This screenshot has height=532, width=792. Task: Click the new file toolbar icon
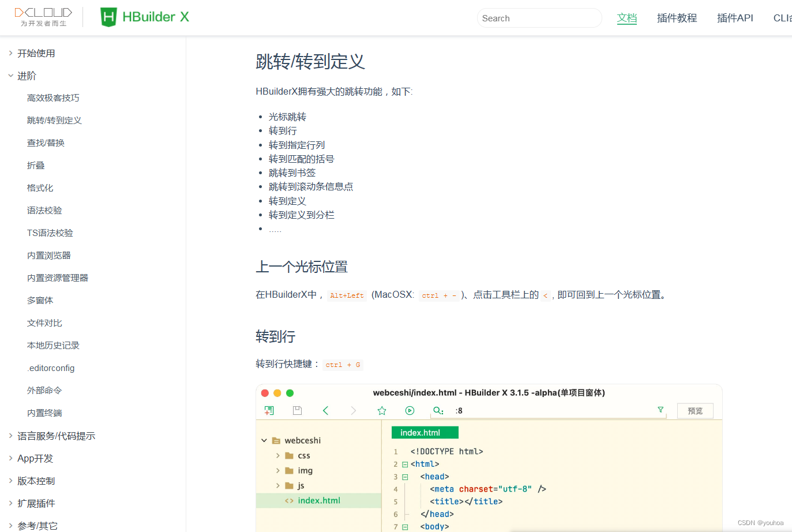269,410
